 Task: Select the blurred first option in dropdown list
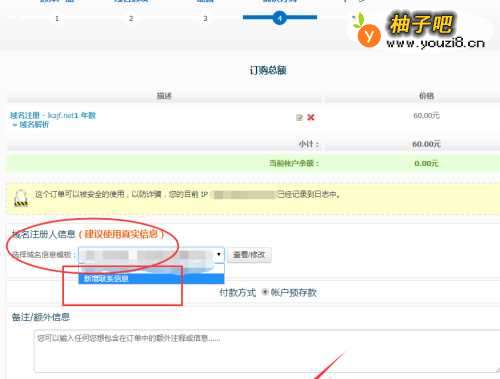click(x=151, y=268)
